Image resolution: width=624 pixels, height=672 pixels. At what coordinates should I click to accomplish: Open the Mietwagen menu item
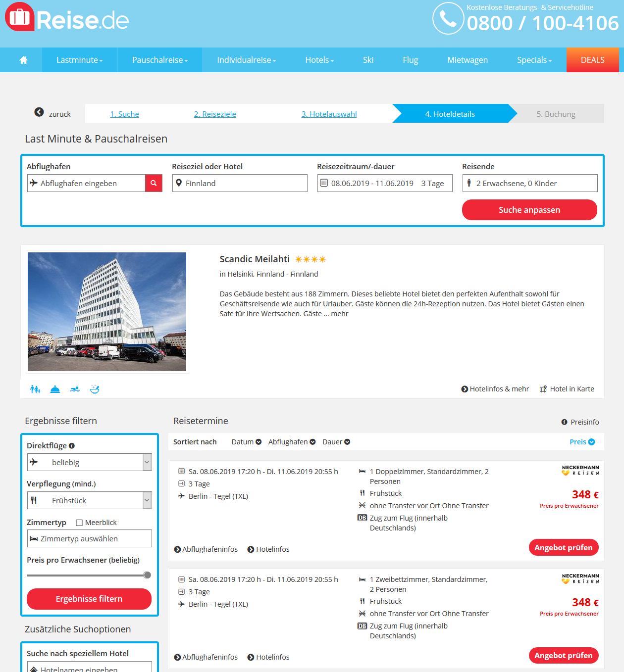[x=468, y=60]
